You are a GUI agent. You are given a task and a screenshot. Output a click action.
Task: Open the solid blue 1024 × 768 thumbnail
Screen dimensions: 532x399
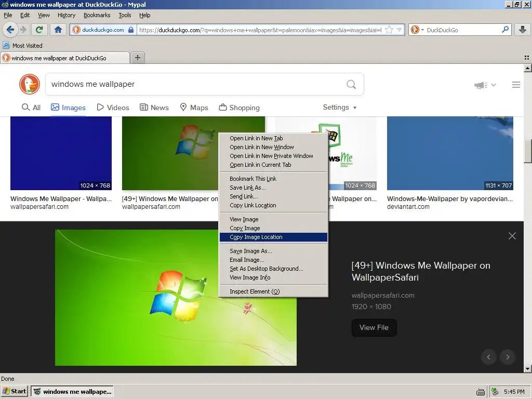pos(61,153)
